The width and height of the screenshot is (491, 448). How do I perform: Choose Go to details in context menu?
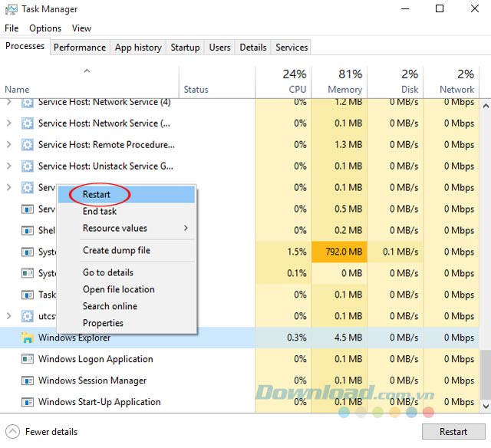coord(127,272)
